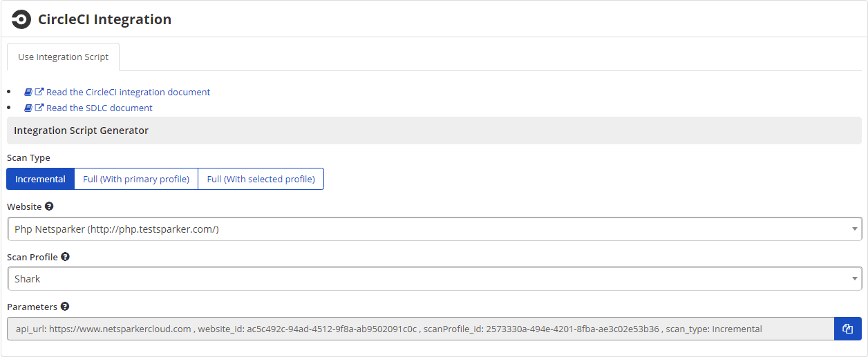Open the Use Integration Script tab
Viewport: 868px width, 357px height.
point(63,57)
